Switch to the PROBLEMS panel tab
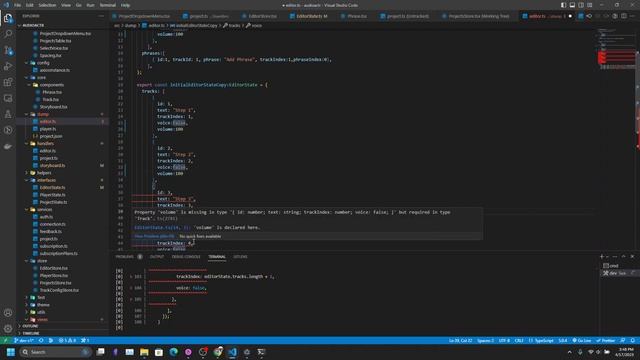Image resolution: width=640 pixels, height=360 pixels. 125,257
